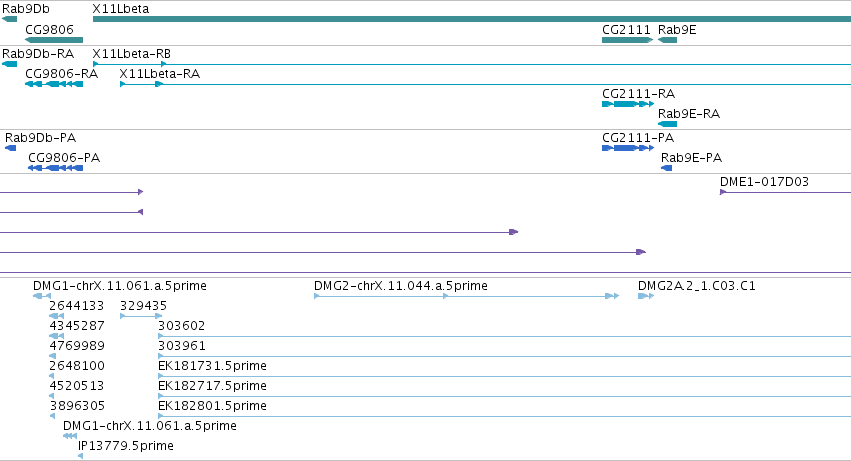Click the 3896305 EST label

tap(77, 406)
